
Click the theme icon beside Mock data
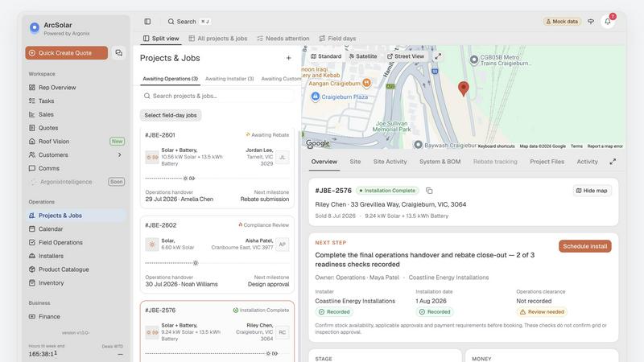tap(591, 22)
